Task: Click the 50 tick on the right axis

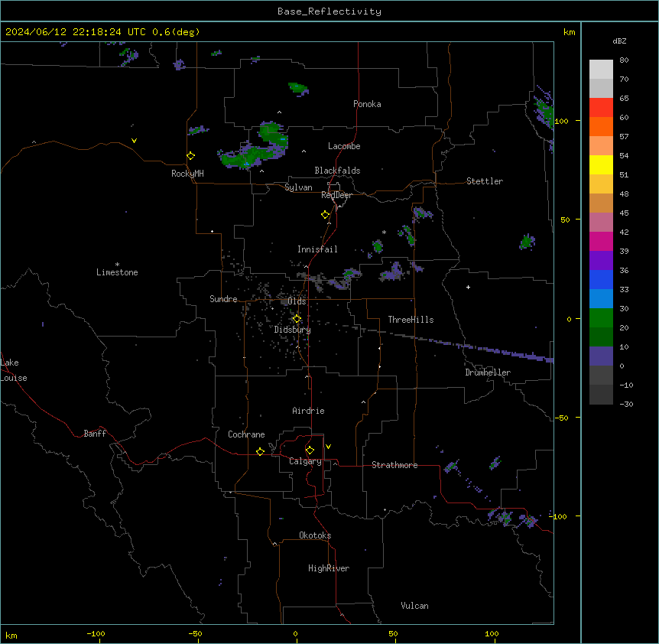Action: (565, 220)
